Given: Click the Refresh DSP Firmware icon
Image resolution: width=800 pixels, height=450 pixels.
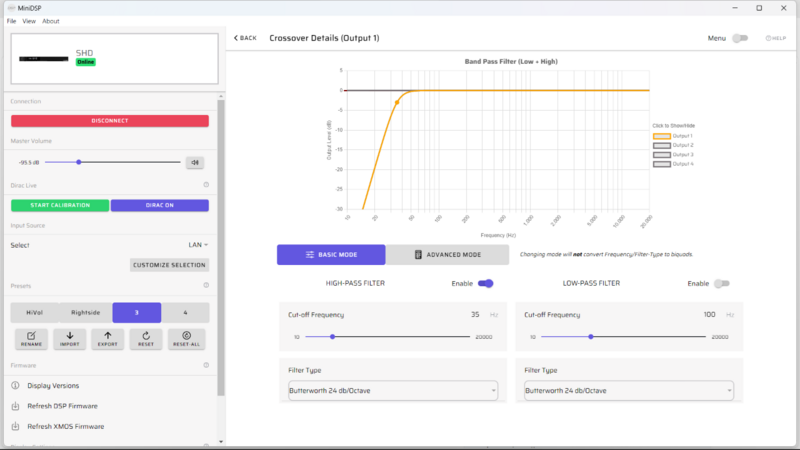Looking at the screenshot, I should [15, 406].
